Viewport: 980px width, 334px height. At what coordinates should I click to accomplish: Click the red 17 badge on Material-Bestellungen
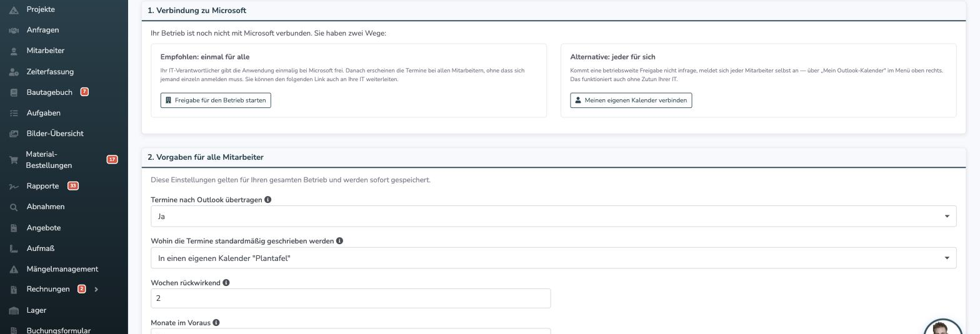[112, 160]
